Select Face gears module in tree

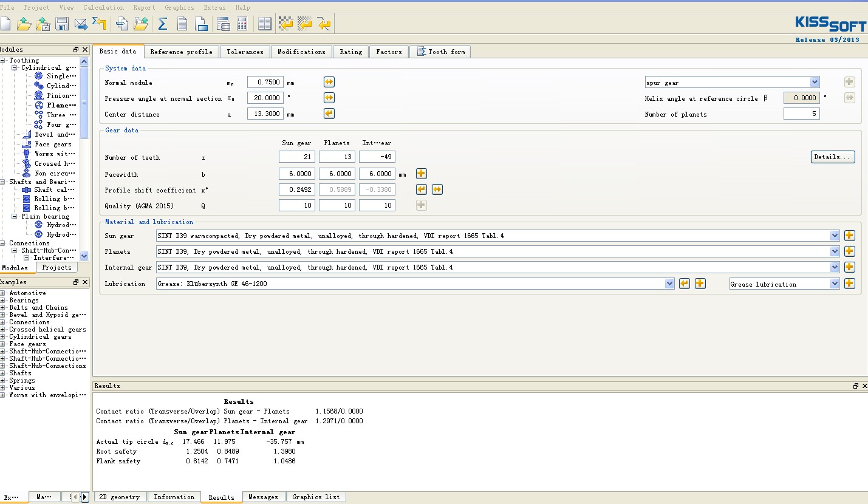[47, 144]
